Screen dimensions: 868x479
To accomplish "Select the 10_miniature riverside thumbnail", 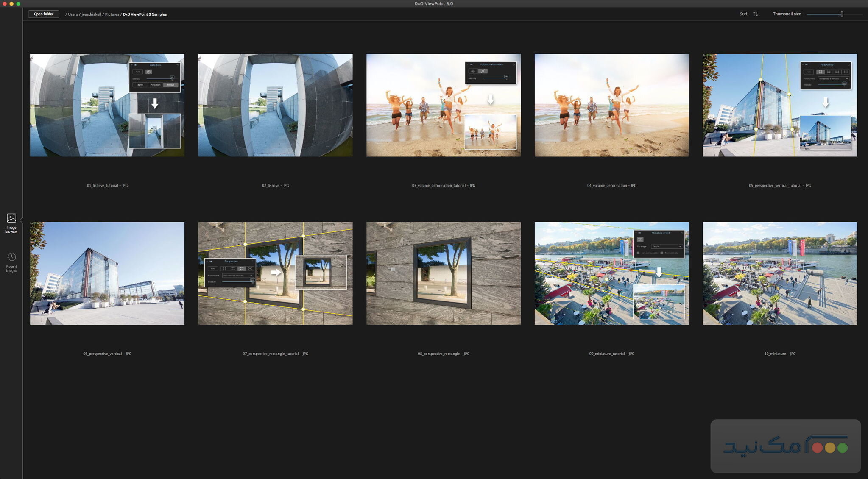I will pyautogui.click(x=779, y=273).
